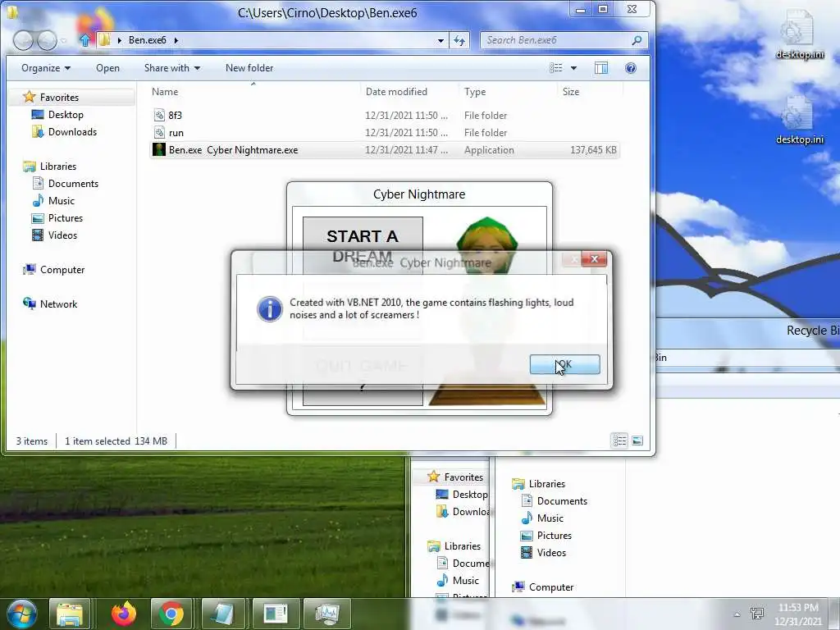Click the blue up arrow icon
840x630 pixels.
(84, 40)
